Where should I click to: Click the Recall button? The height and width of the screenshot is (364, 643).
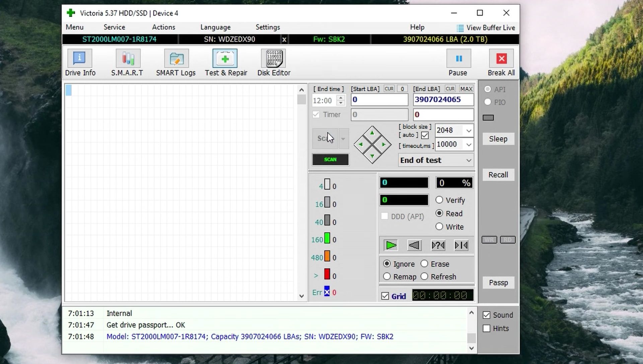tap(498, 175)
